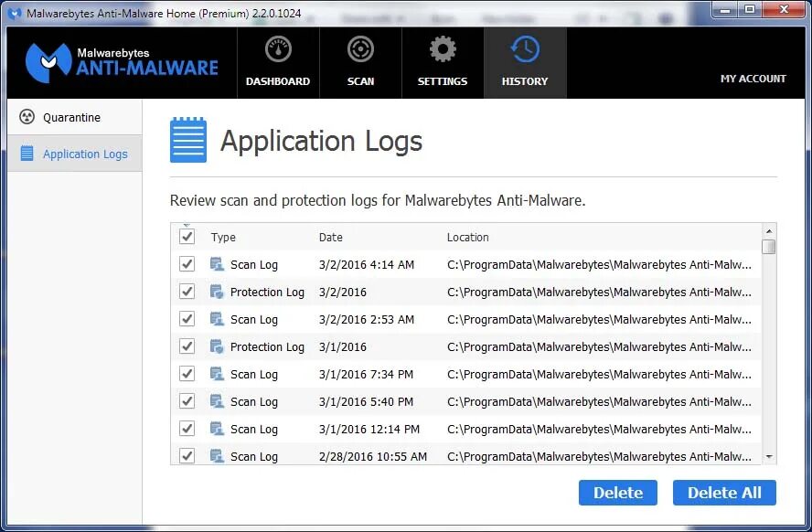Open the Settings gear icon

(443, 49)
